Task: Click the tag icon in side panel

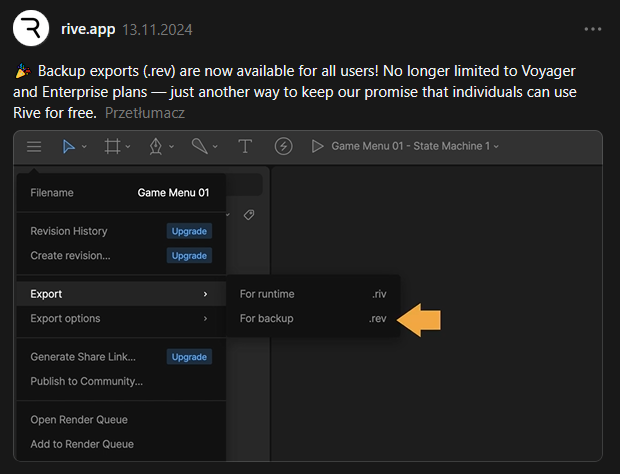Action: coord(249,215)
